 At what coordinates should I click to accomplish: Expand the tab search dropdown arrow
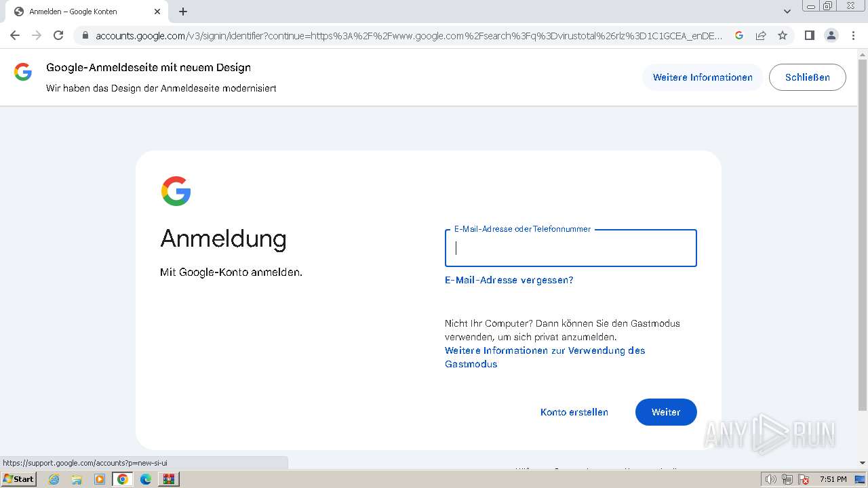point(787,12)
